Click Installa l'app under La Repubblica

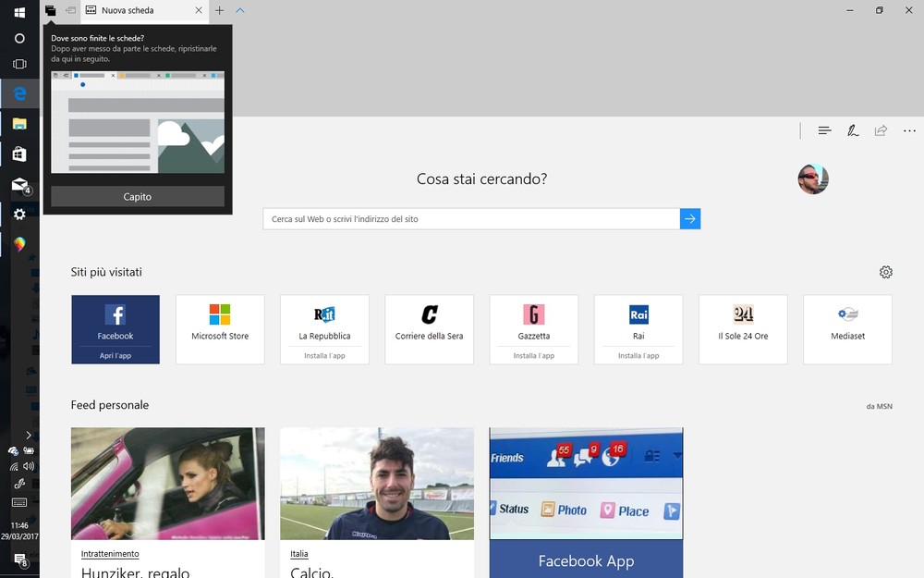(324, 356)
